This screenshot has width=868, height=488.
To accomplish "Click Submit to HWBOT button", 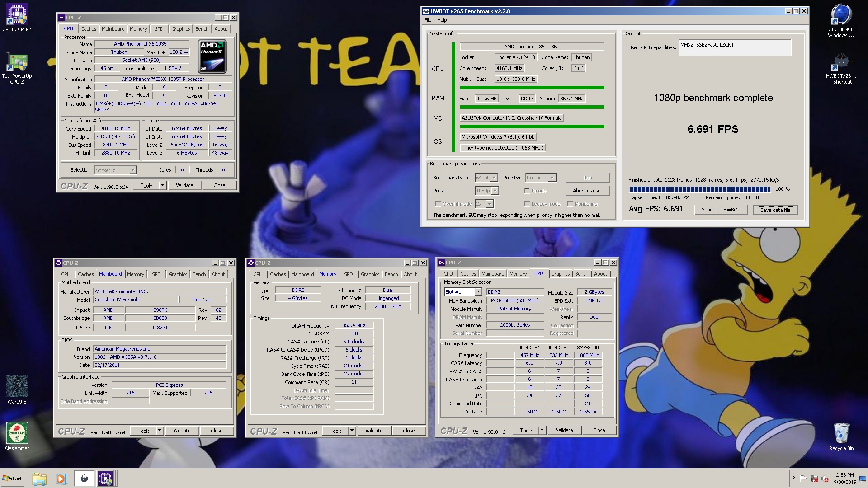I will [721, 210].
